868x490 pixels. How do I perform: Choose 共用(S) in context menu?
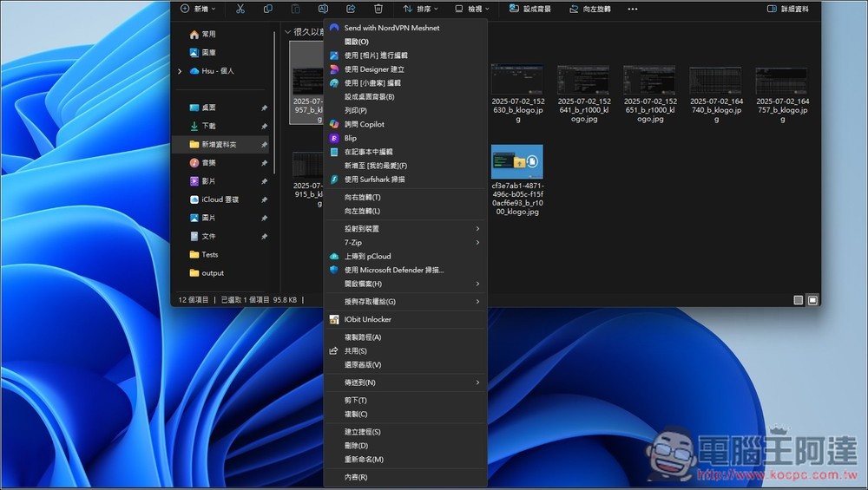(x=405, y=350)
